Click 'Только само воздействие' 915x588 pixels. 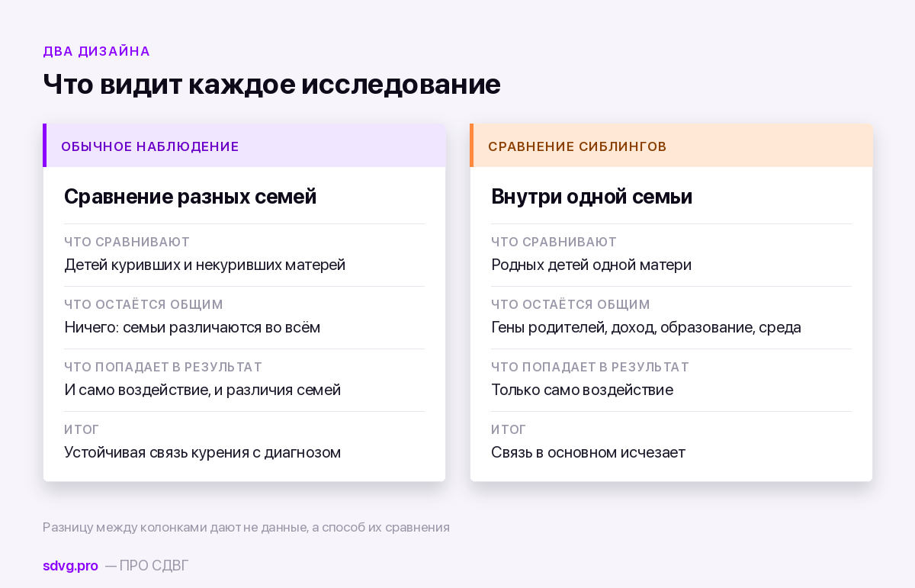[582, 390]
